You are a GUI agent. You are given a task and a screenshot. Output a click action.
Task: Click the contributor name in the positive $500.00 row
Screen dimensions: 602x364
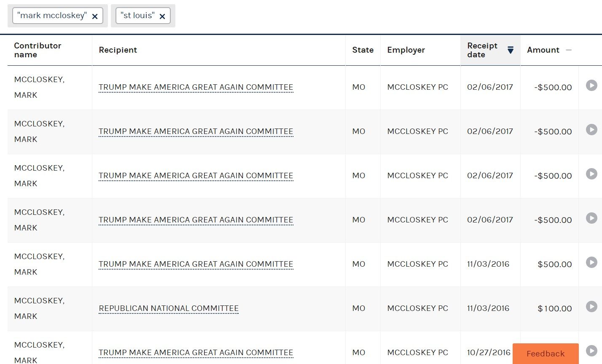coord(39,264)
